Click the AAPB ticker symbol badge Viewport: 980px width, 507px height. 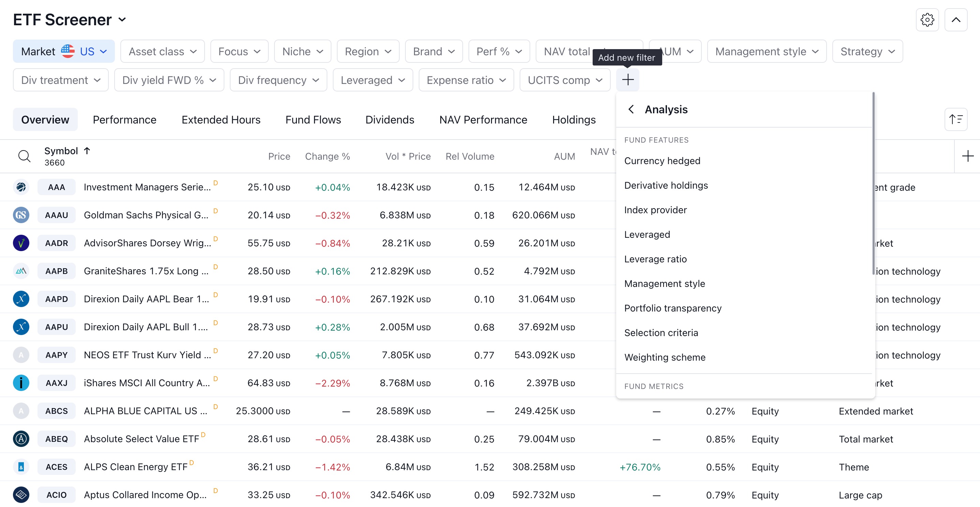tap(56, 271)
